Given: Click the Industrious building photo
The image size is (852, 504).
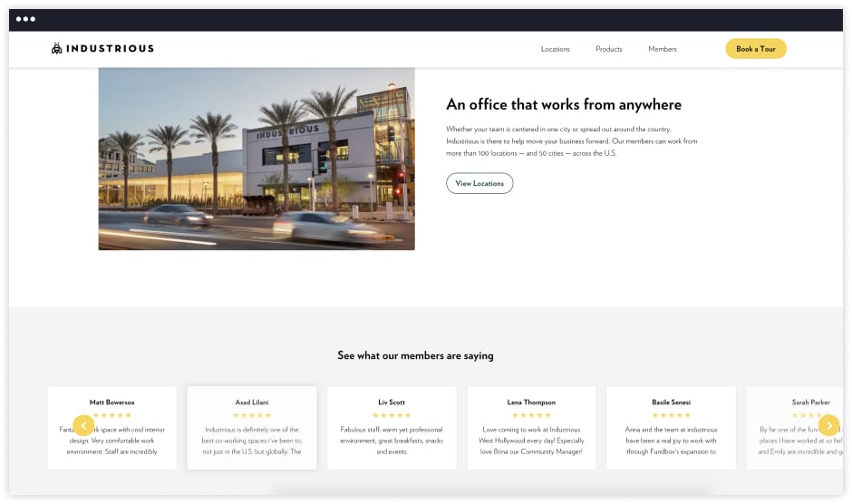Looking at the screenshot, I should pyautogui.click(x=257, y=159).
